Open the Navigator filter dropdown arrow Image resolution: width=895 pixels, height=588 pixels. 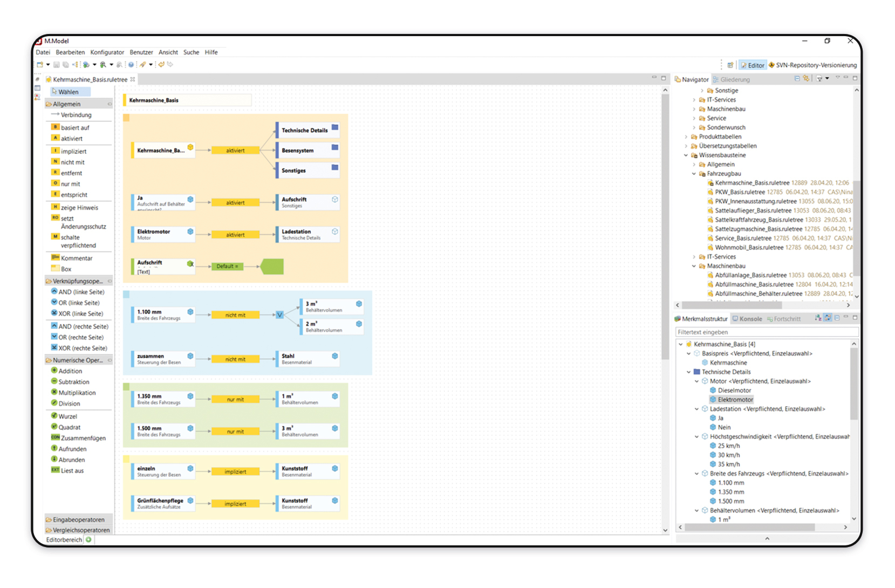[828, 79]
